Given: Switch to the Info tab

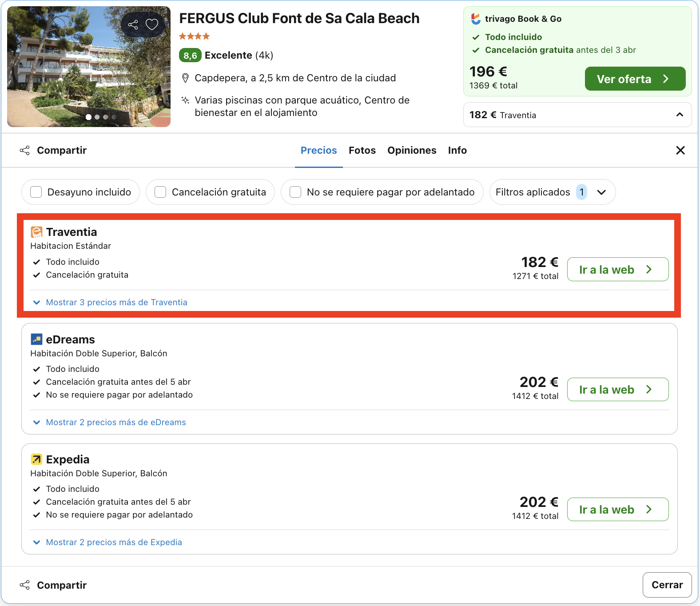Looking at the screenshot, I should pyautogui.click(x=457, y=150).
